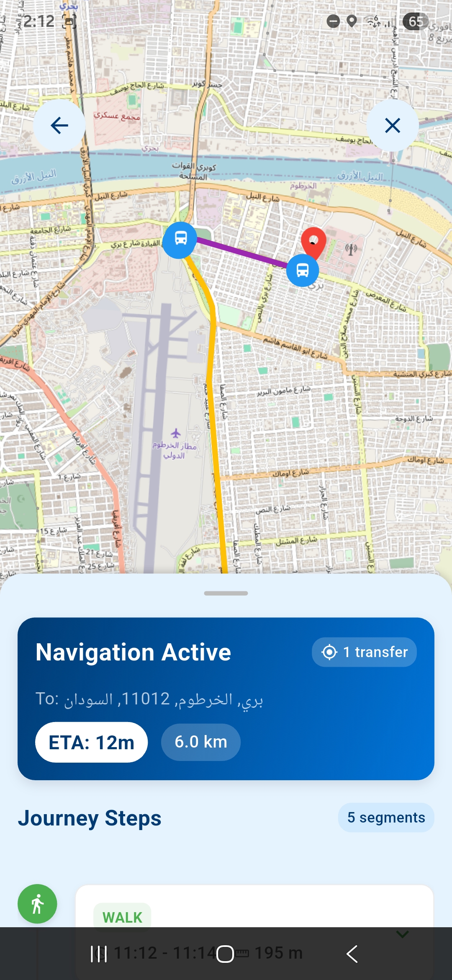Tap the green walking step icon
452x980 pixels.
coord(37,904)
